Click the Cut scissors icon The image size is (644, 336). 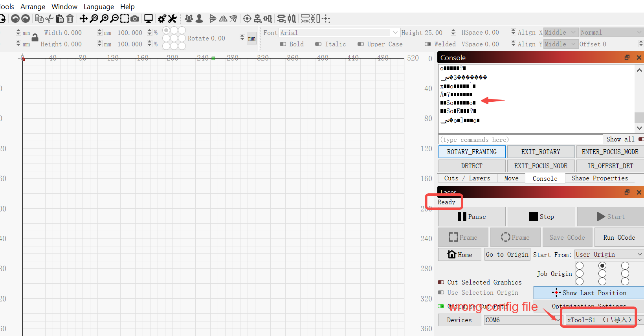point(49,18)
